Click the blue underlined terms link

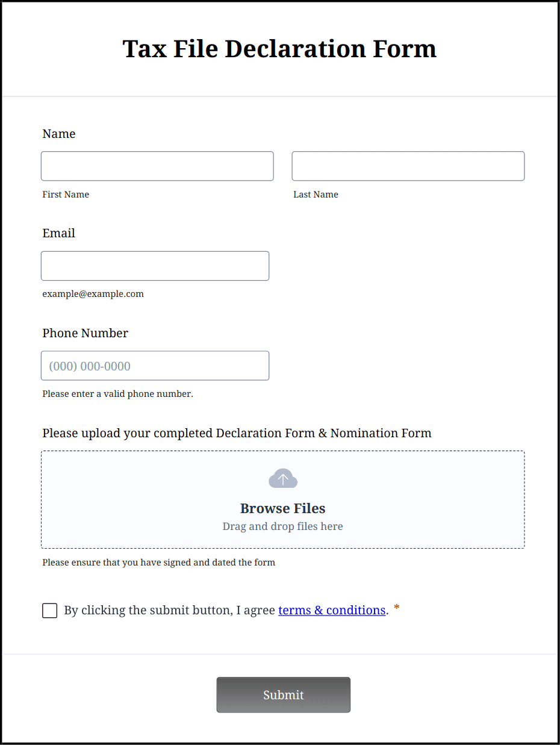point(332,610)
